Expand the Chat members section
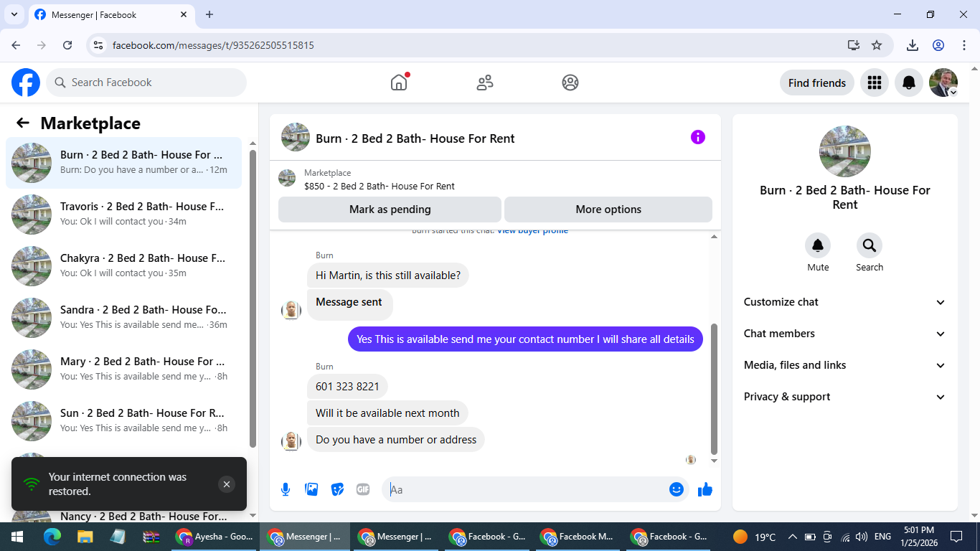 click(845, 334)
